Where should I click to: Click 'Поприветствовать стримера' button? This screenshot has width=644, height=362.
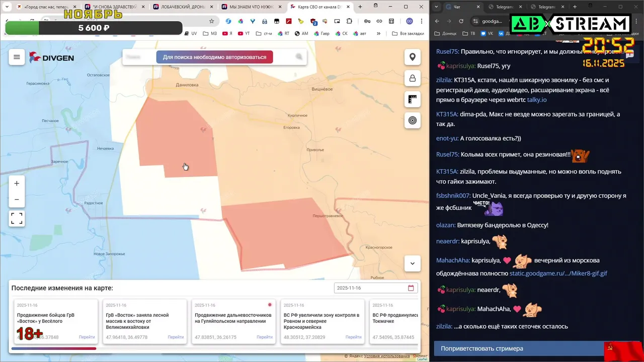click(519, 348)
